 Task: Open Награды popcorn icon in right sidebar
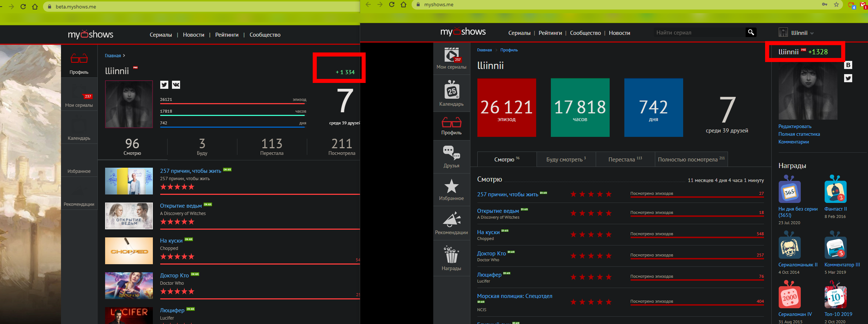pos(452,254)
